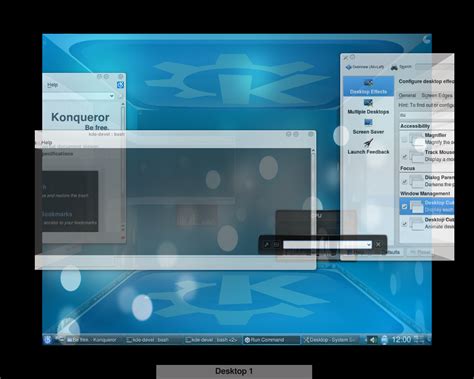This screenshot has width=474, height=379.
Task: Open the KDE application launcher menu
Action: (x=48, y=339)
